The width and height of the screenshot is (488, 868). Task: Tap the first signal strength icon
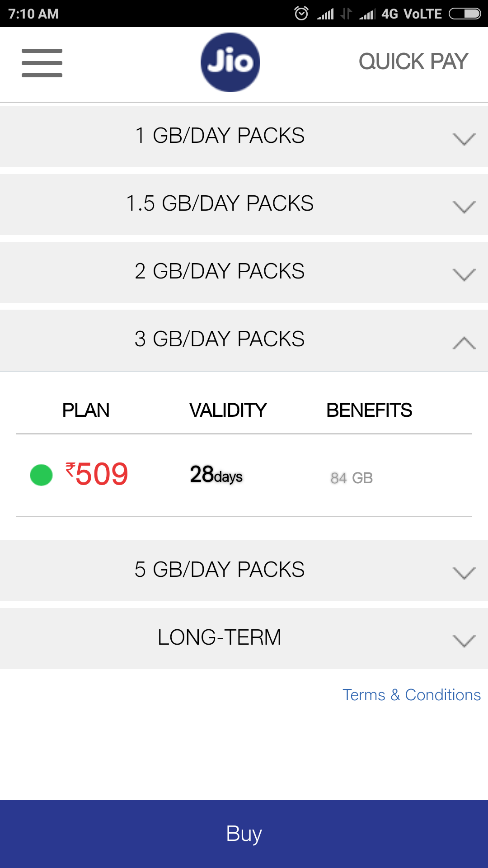tap(325, 14)
